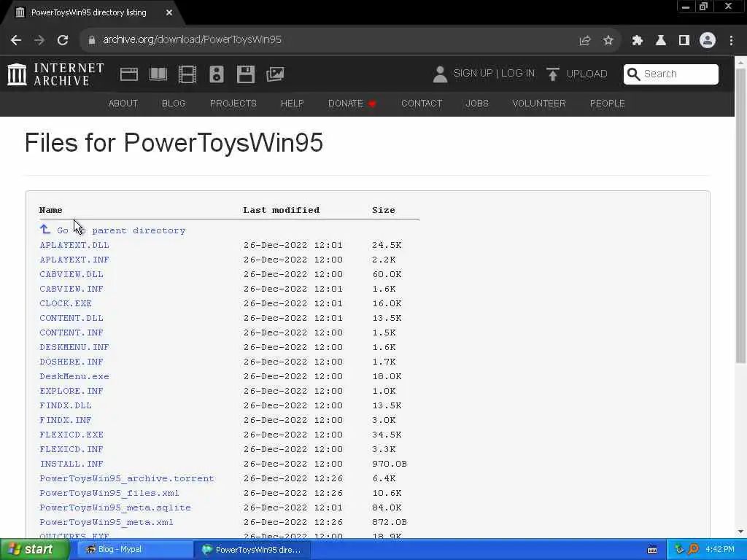
Task: Open the PEOPLE menu item
Action: click(608, 104)
